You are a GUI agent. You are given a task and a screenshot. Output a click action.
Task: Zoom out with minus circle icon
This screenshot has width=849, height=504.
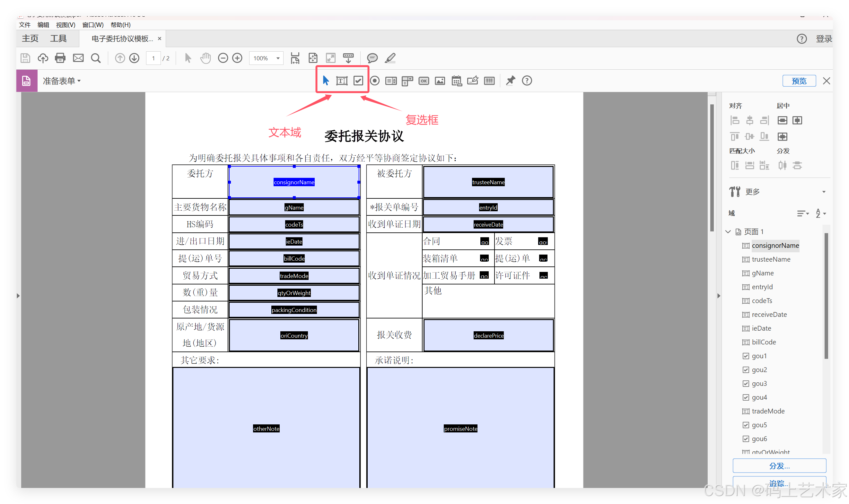click(223, 58)
